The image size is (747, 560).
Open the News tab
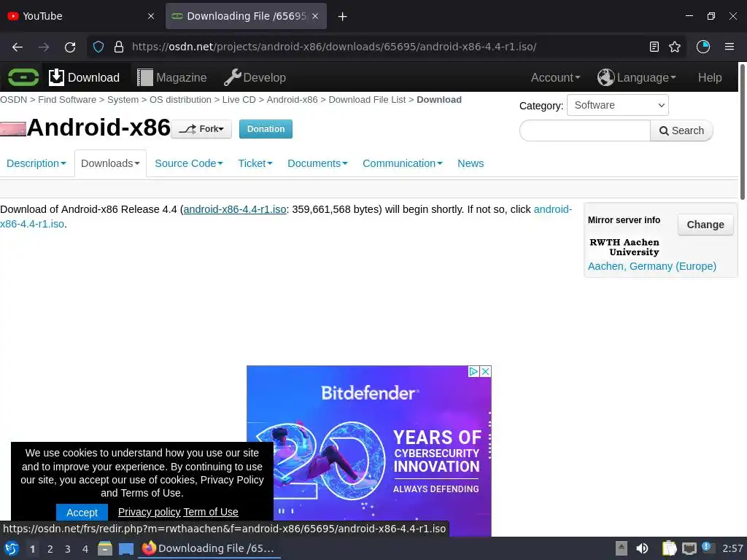[471, 163]
